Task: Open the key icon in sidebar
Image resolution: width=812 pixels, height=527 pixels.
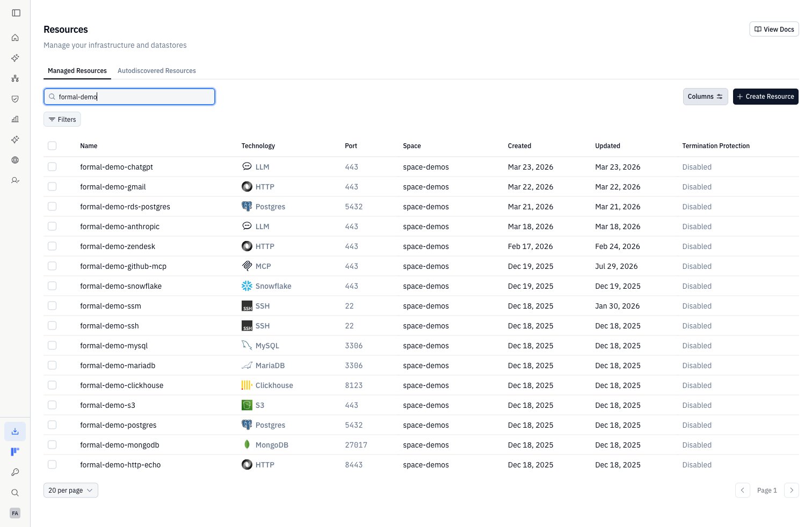Action: (x=15, y=472)
